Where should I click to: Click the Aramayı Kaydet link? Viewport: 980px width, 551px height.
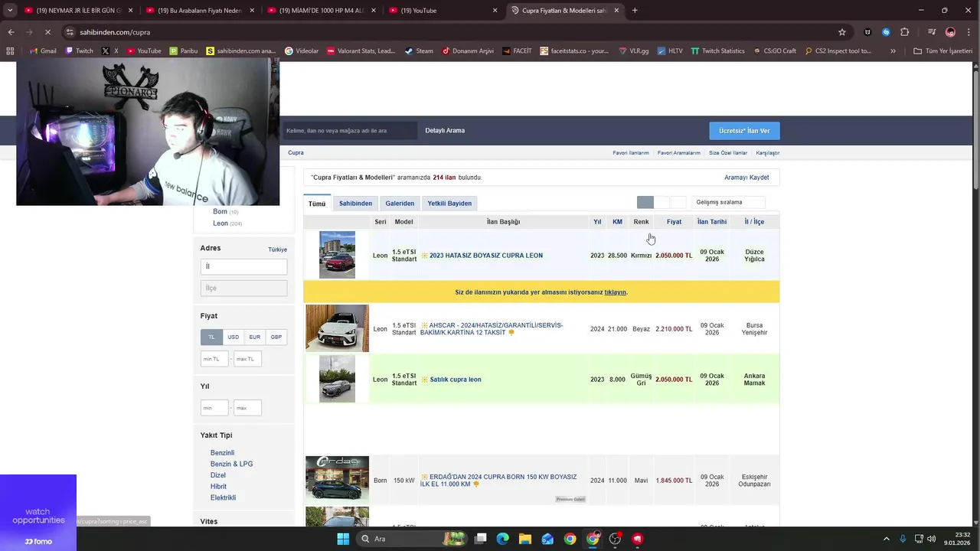point(746,178)
